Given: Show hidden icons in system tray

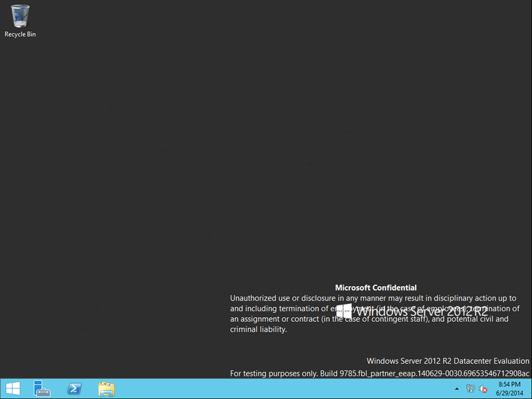Looking at the screenshot, I should tap(457, 389).
